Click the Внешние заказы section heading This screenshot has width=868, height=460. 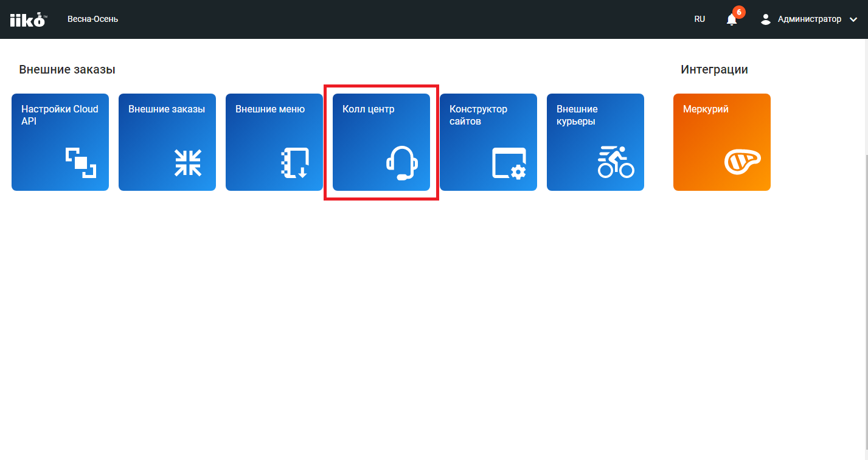pos(67,69)
